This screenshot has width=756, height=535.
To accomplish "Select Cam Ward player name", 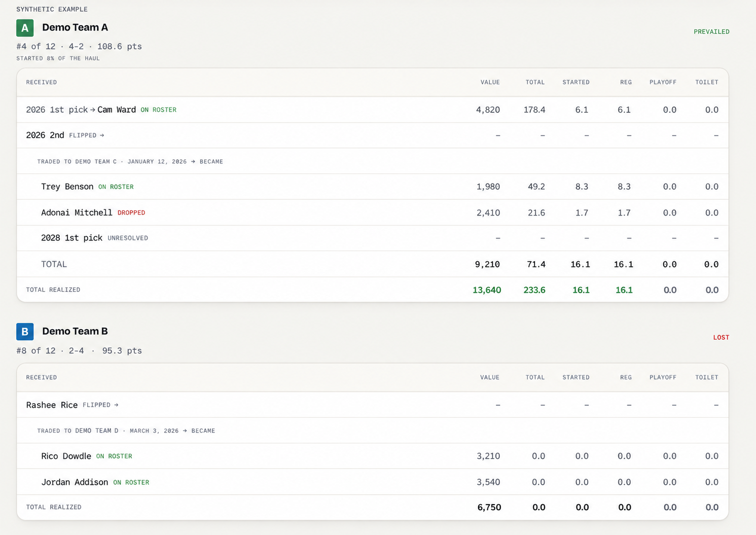I will [117, 110].
